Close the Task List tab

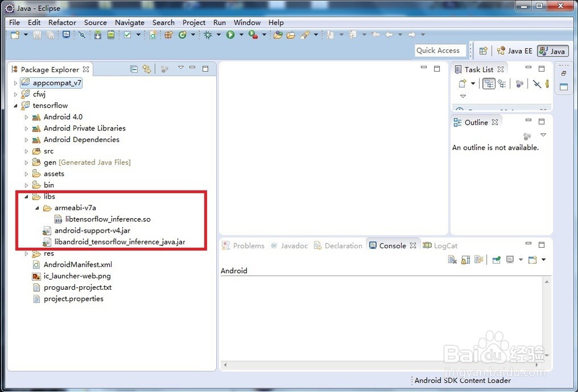tap(501, 69)
